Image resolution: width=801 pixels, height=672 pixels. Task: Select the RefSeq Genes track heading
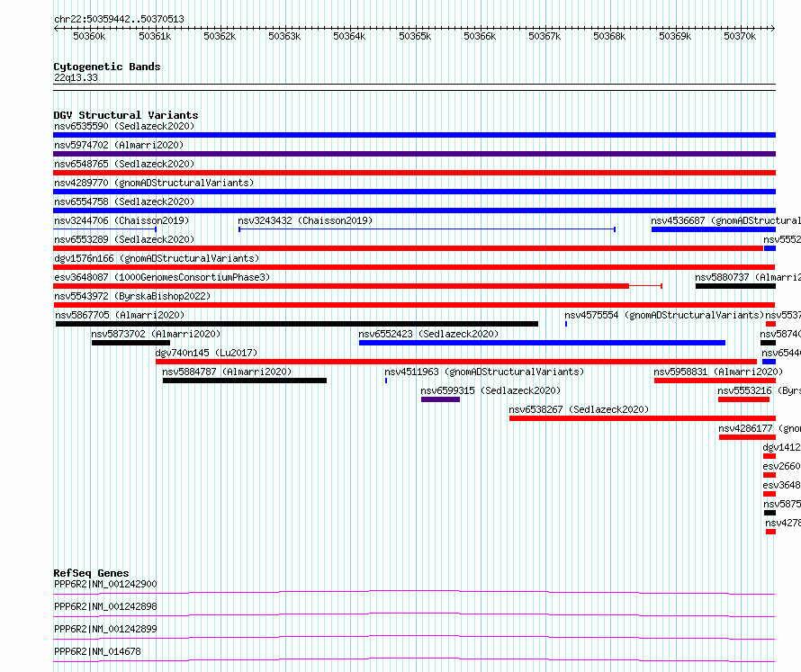[92, 573]
